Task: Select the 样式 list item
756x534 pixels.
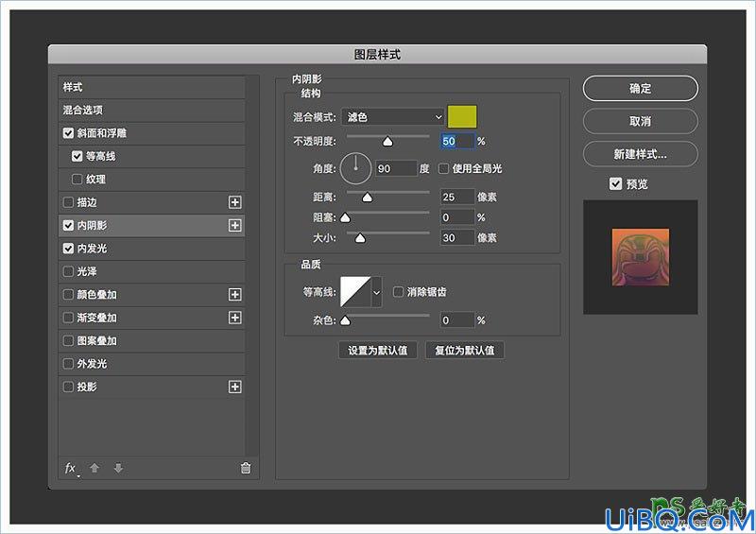Action: (x=151, y=87)
